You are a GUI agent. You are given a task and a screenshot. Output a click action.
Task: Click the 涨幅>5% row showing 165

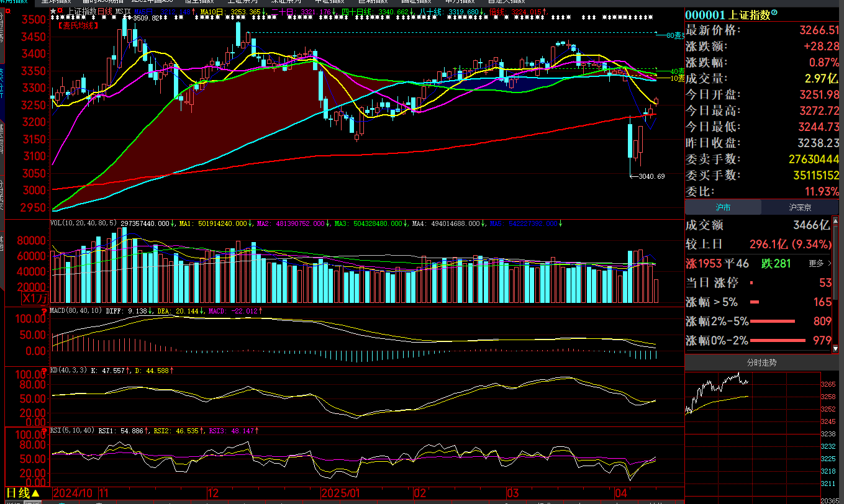(758, 302)
